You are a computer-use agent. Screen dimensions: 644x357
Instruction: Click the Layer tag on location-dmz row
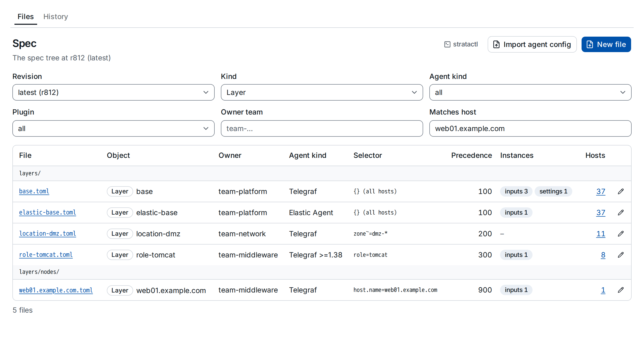120,234
